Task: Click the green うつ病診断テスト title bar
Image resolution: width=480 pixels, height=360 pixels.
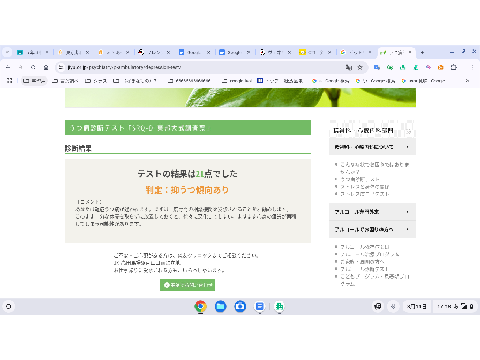Action: tap(188, 128)
